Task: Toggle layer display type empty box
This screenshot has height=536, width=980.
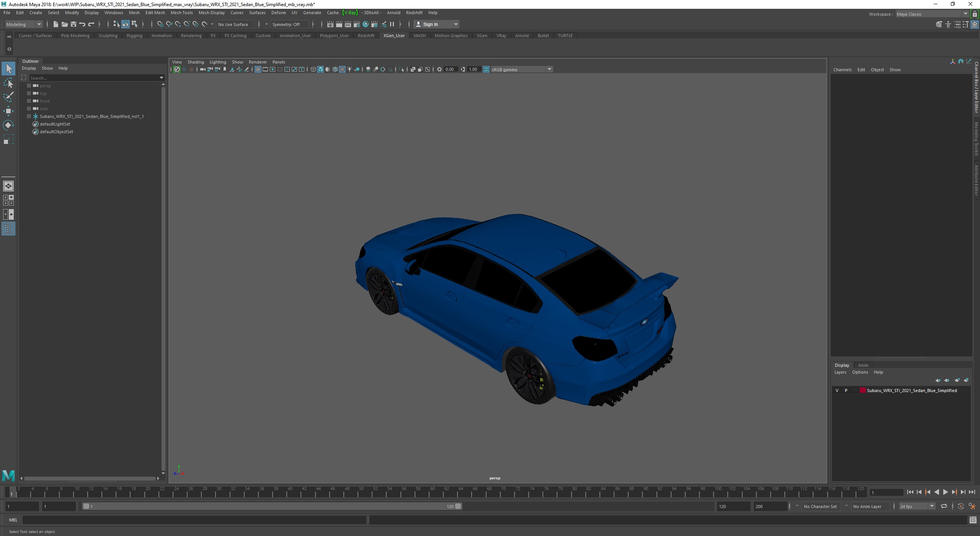Action: (855, 391)
